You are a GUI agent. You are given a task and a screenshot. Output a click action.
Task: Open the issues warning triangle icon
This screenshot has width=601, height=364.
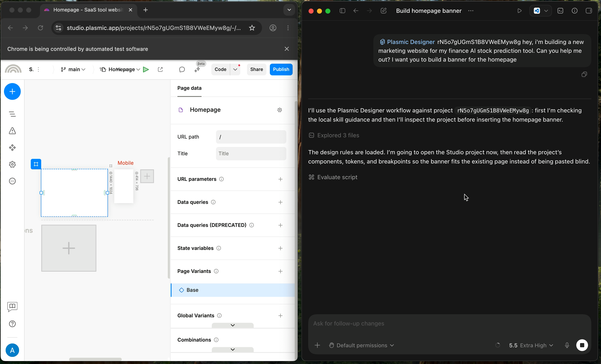pos(12,131)
